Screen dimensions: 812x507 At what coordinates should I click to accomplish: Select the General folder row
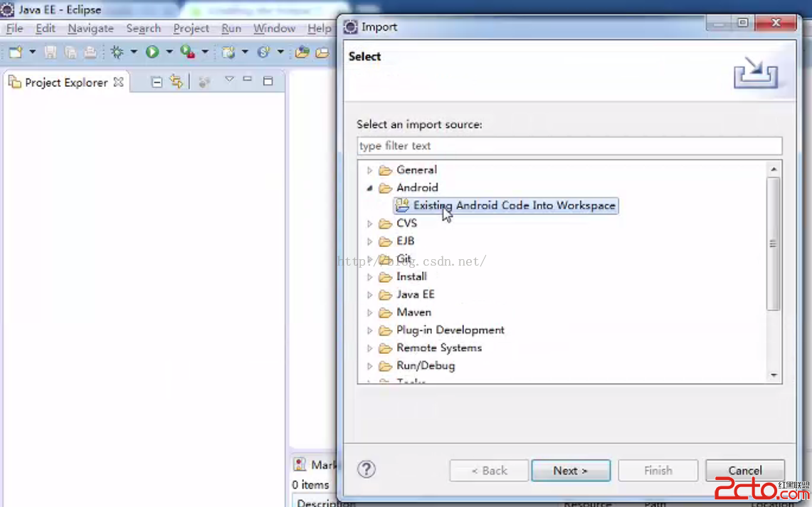click(408, 170)
